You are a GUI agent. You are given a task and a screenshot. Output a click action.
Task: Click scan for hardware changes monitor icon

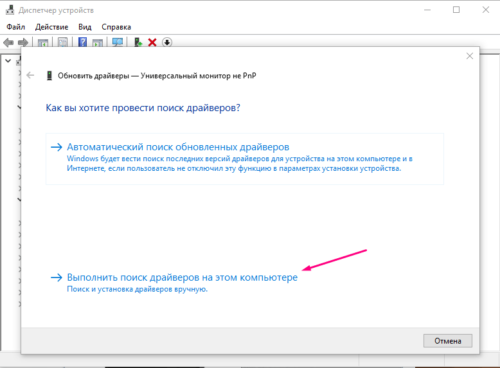(x=117, y=42)
